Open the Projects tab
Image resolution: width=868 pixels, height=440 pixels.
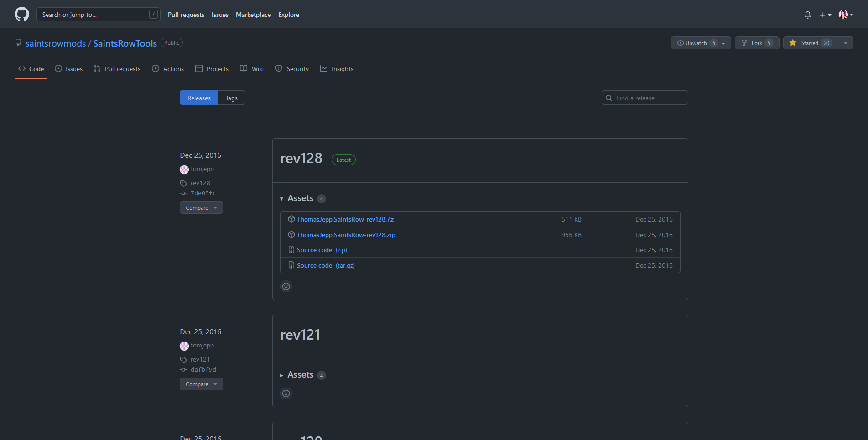[212, 69]
